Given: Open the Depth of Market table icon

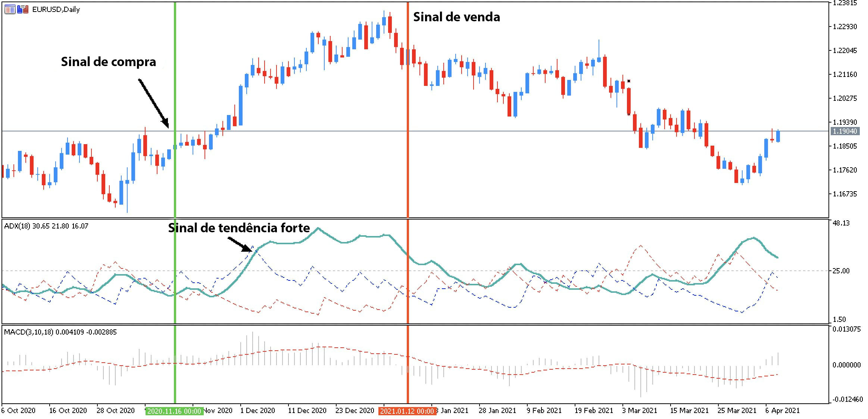Looking at the screenshot, I should (10, 9).
